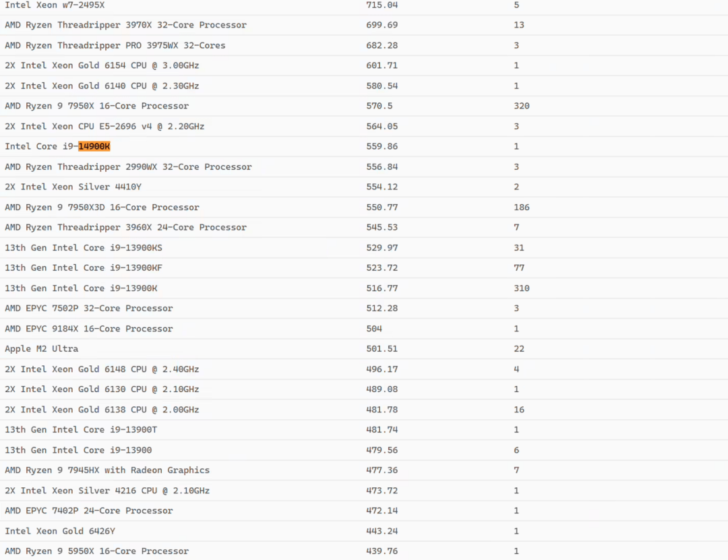Select the score value 481.74
Viewport: 728px width, 560px height.
click(x=382, y=429)
